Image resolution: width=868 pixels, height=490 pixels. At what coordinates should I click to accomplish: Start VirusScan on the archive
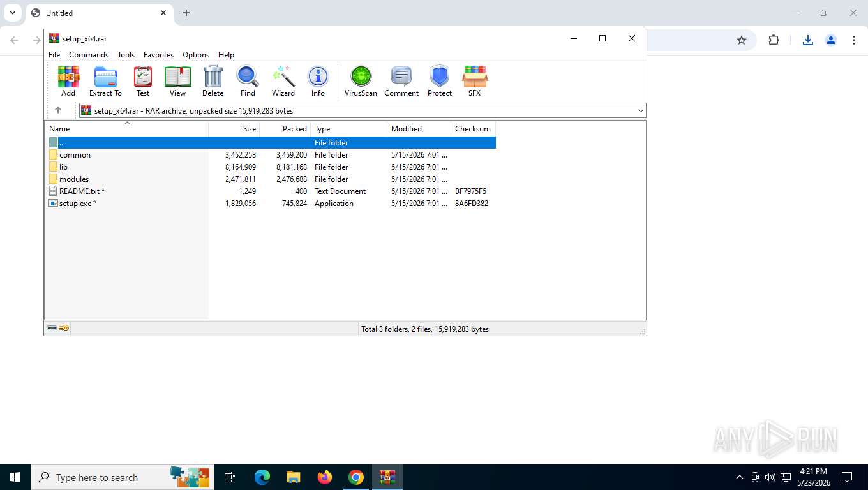point(361,81)
